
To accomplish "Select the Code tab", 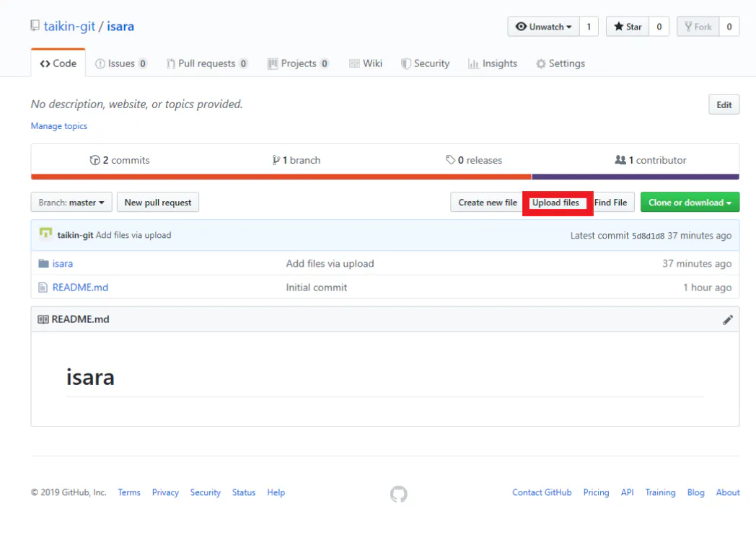I will coord(58,63).
